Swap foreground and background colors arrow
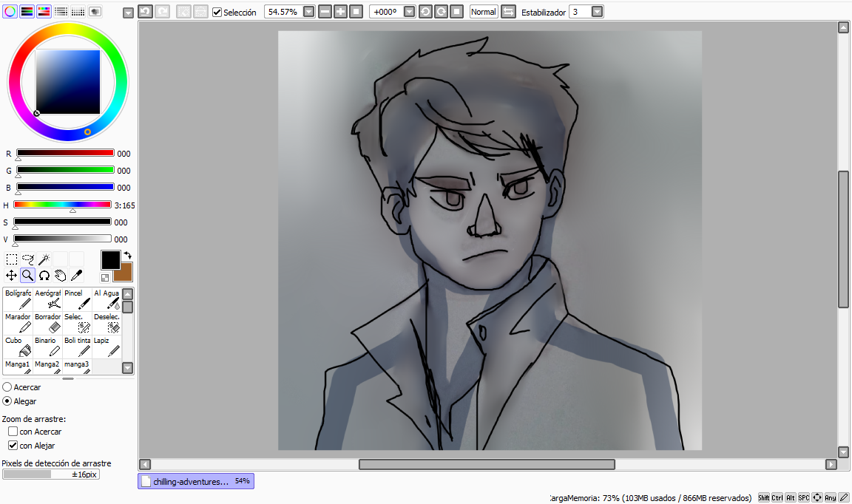 [127, 255]
